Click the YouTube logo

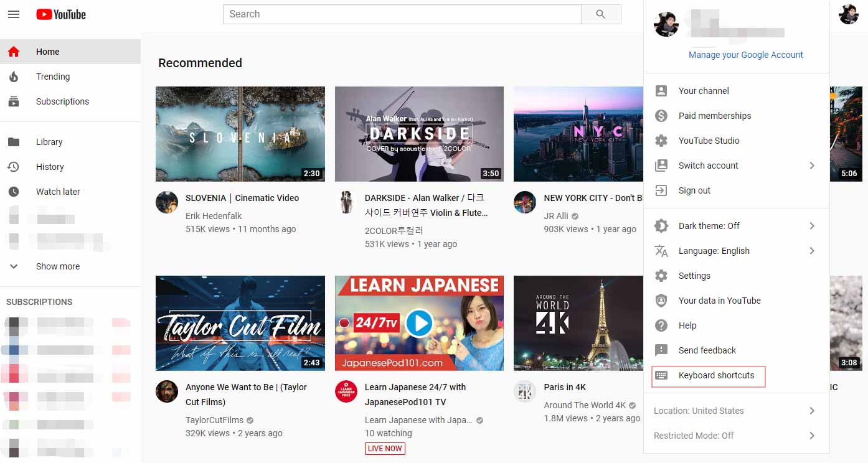[x=61, y=14]
